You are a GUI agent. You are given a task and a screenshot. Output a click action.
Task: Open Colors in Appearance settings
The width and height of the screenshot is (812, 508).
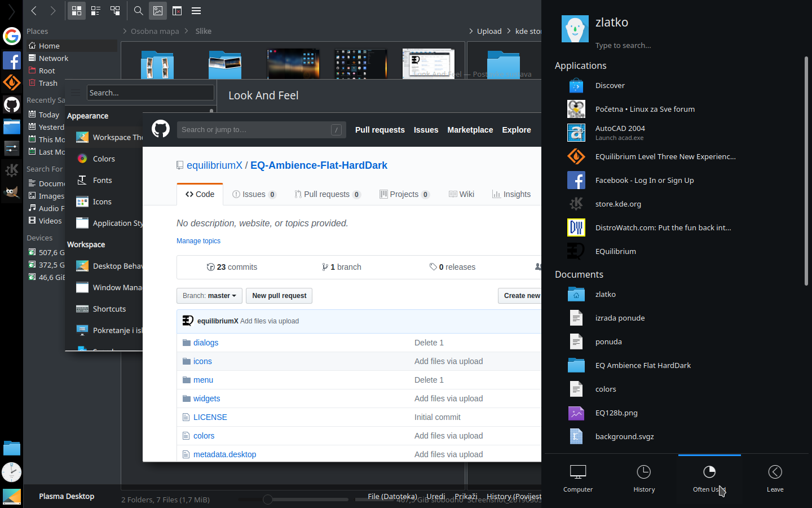point(104,159)
